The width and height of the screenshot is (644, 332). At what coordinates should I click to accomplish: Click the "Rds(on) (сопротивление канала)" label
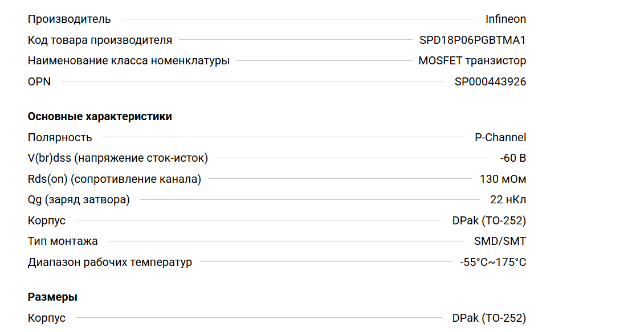tap(115, 179)
